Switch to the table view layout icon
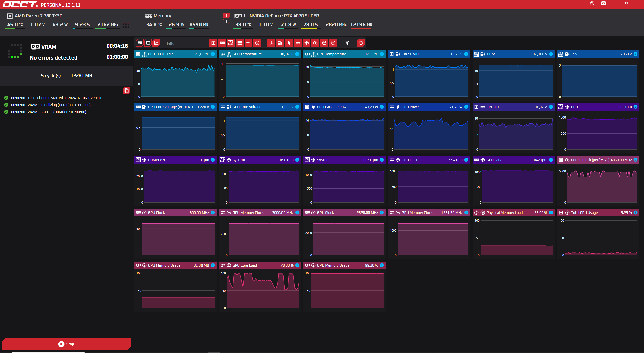The image size is (644, 353). [148, 43]
